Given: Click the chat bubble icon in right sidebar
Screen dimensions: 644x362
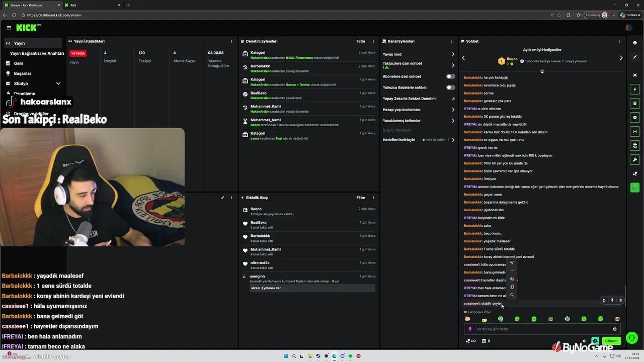Looking at the screenshot, I should (635, 118).
